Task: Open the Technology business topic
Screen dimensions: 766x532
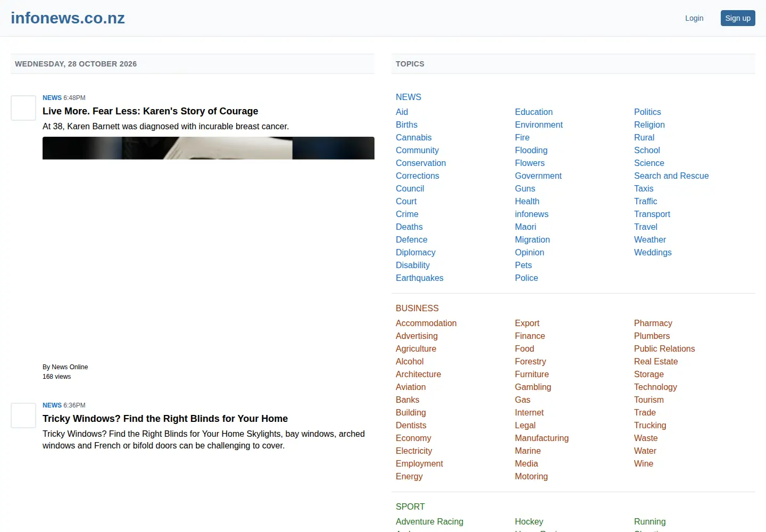Action: [x=655, y=387]
